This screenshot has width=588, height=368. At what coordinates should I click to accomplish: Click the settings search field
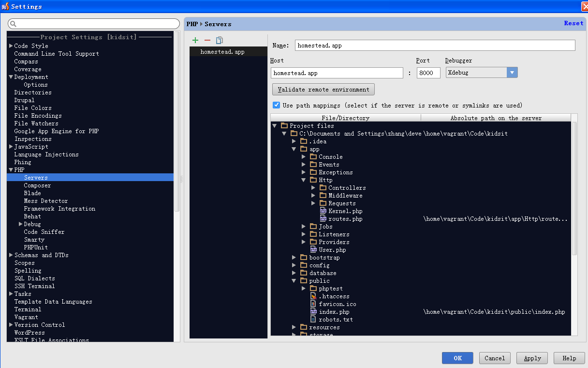[x=94, y=24]
